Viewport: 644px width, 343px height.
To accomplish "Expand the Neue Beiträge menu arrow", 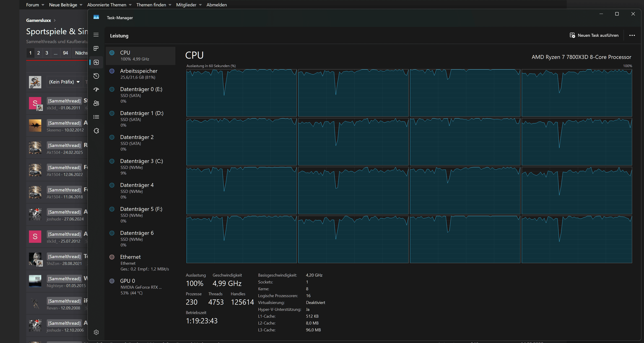I will pos(81,5).
